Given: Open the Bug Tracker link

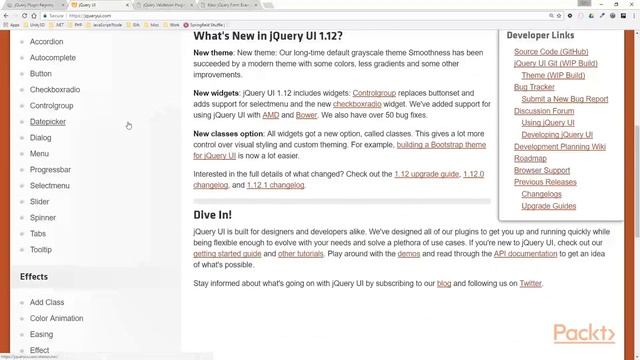Looking at the screenshot, I should 534,87.
